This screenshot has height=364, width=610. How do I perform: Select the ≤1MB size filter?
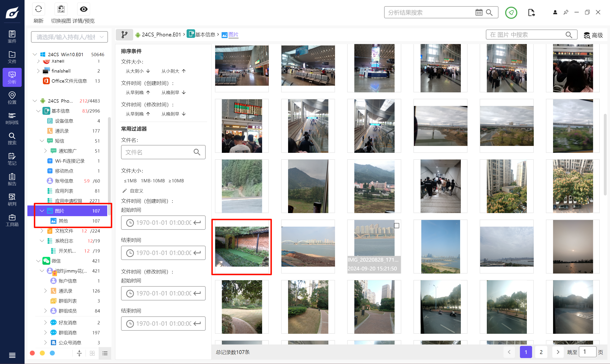point(130,181)
